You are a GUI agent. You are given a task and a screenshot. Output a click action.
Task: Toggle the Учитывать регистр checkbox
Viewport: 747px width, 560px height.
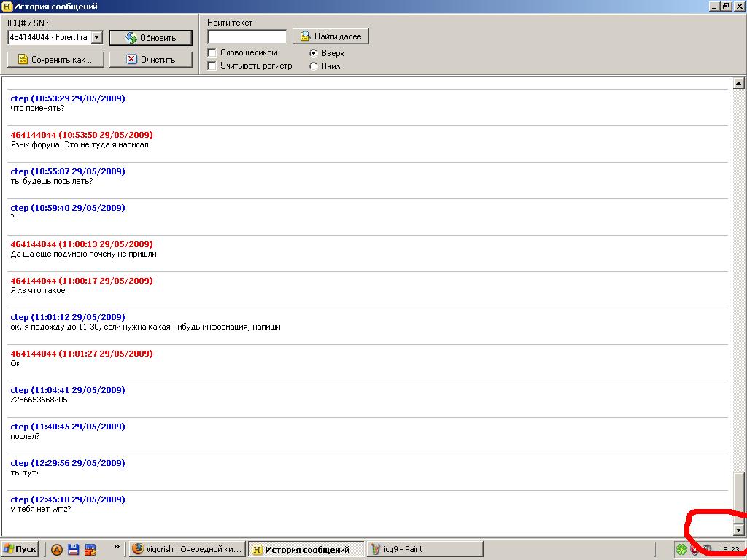pos(212,66)
